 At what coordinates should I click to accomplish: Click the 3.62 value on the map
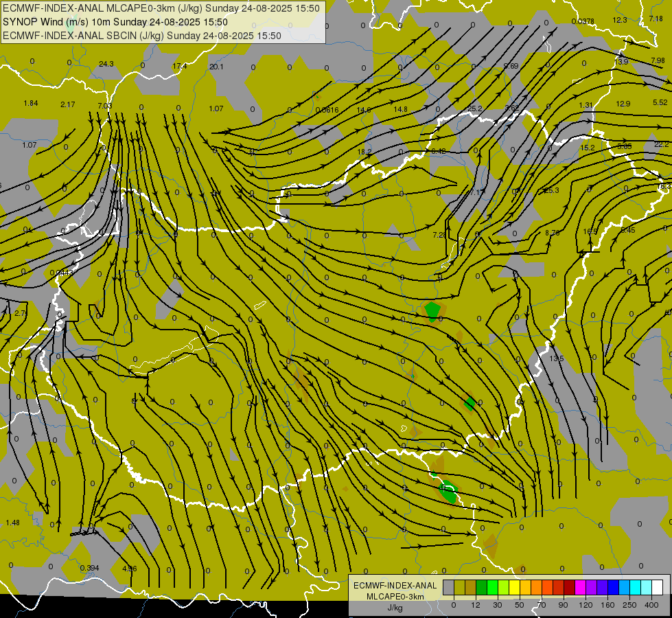coord(512,108)
